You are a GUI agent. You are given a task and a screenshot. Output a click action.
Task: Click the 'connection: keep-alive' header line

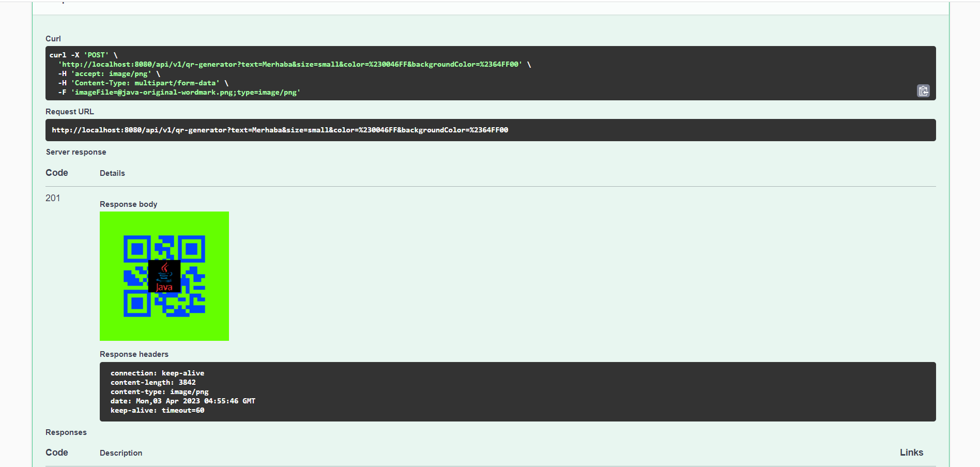pos(157,373)
